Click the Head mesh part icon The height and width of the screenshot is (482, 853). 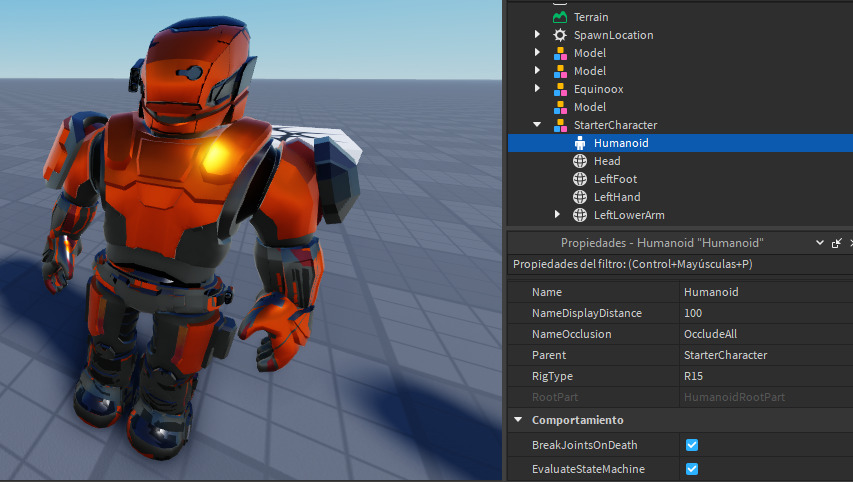(580, 161)
